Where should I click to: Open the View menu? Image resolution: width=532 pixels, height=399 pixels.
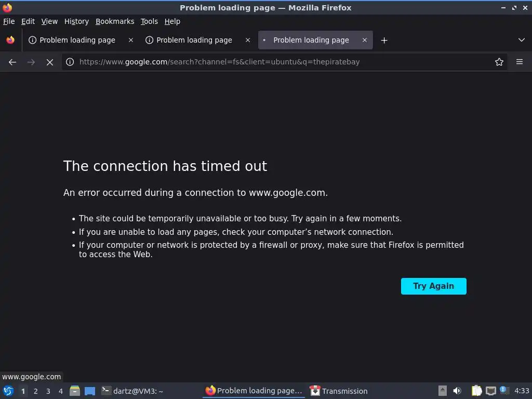coord(49,21)
